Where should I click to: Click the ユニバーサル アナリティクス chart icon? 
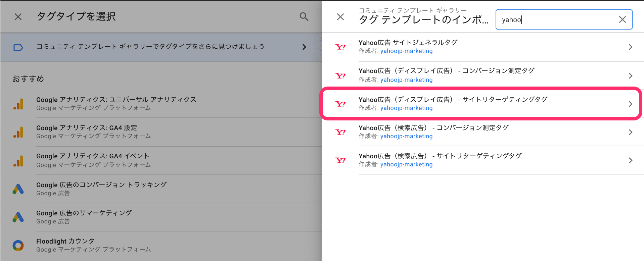point(18,104)
